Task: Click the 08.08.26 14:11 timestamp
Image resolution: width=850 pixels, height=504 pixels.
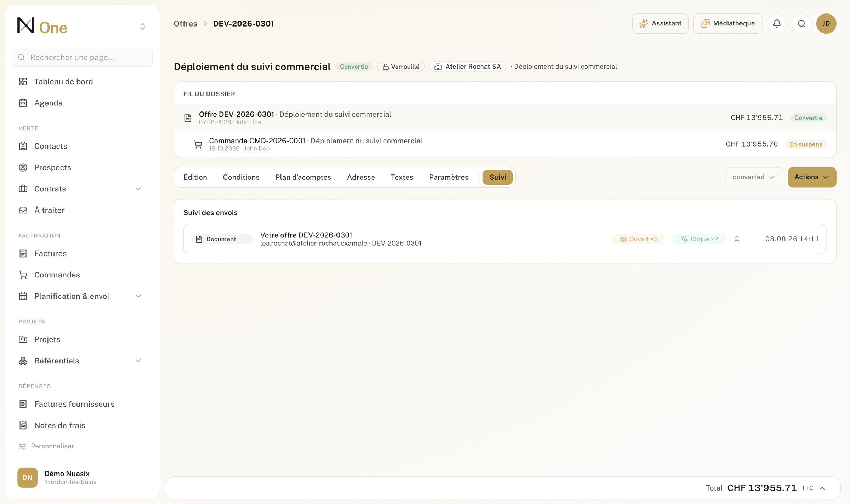Action: click(792, 239)
